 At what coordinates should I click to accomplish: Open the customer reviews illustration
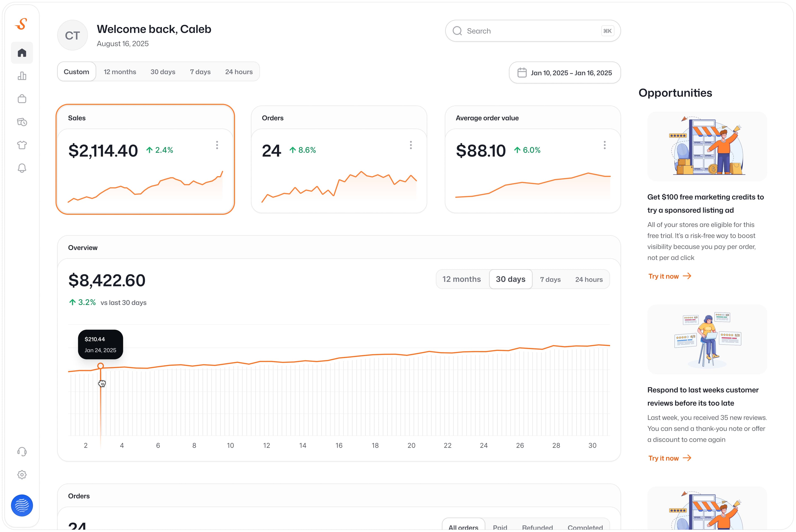tap(707, 339)
